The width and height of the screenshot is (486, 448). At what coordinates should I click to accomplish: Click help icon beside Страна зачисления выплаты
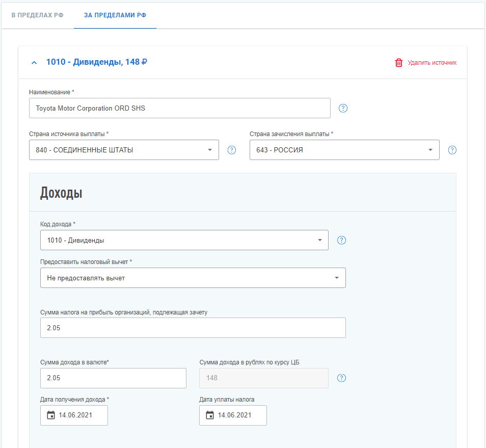coord(452,150)
